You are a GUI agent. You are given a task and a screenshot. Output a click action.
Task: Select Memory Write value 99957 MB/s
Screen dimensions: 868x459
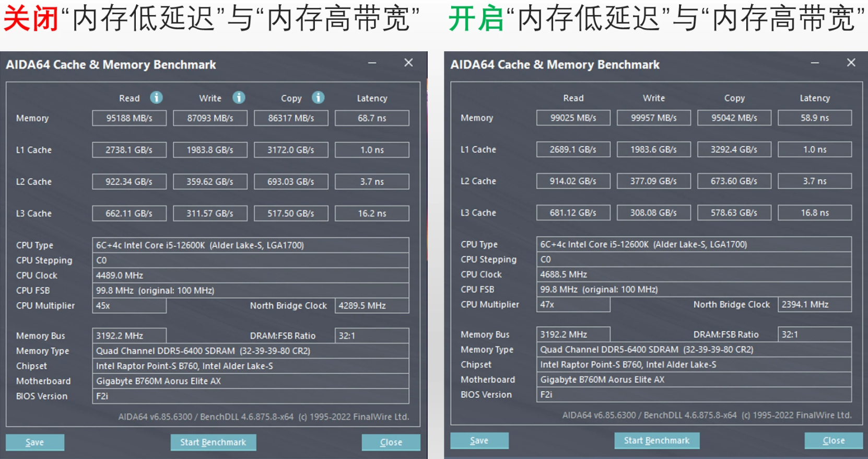(654, 118)
